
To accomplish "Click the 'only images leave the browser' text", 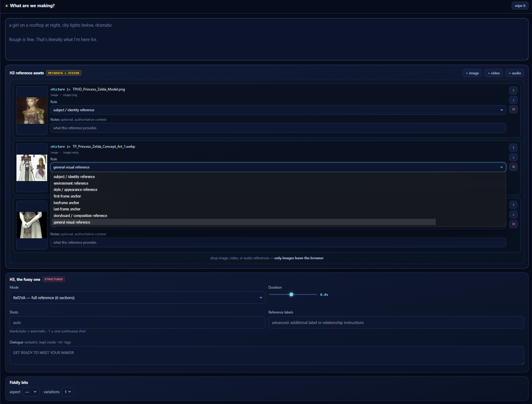I will 299,258.
